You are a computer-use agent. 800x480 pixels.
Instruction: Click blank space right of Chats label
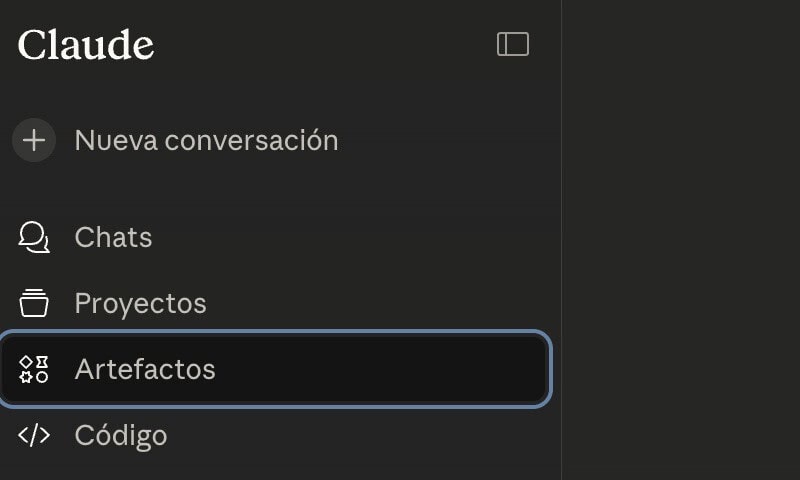coord(350,237)
